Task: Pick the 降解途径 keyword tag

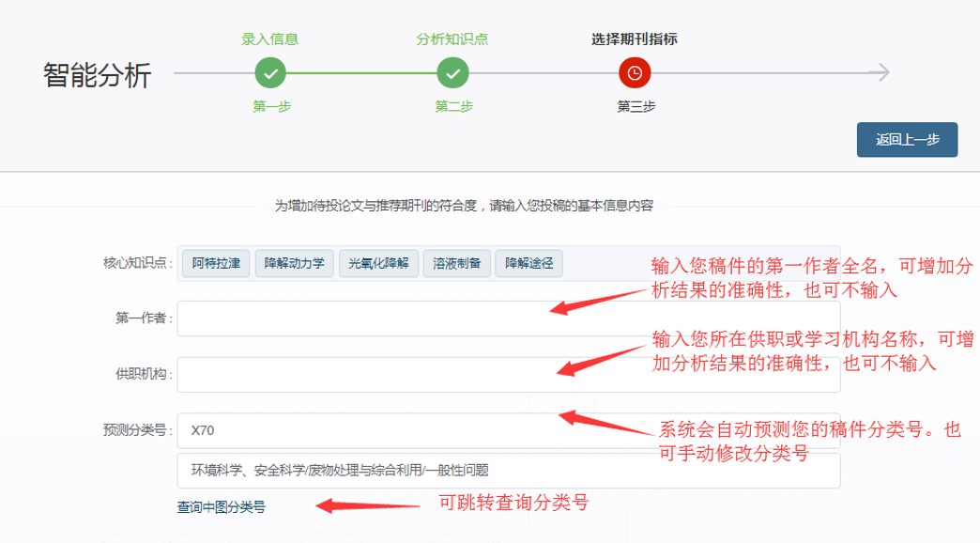Action: (528, 264)
